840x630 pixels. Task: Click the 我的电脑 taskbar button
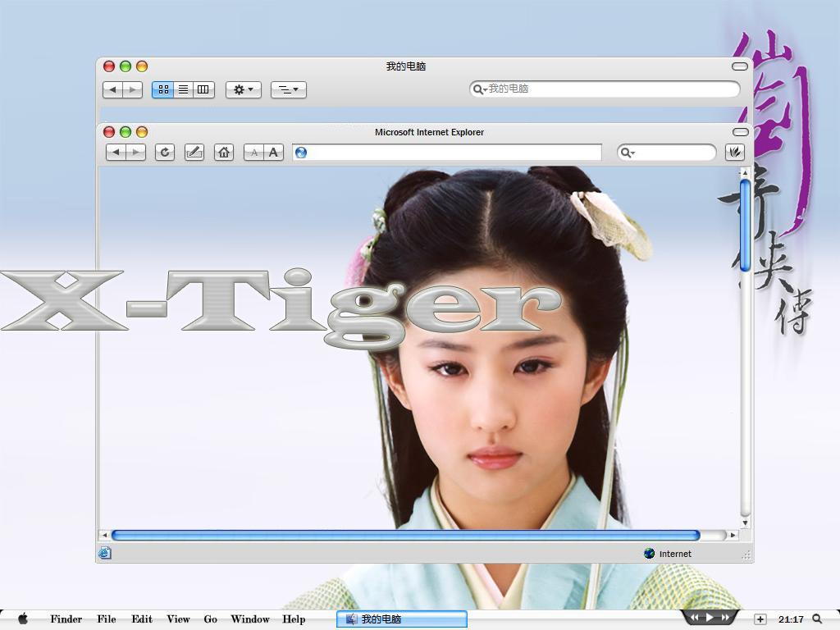point(401,619)
